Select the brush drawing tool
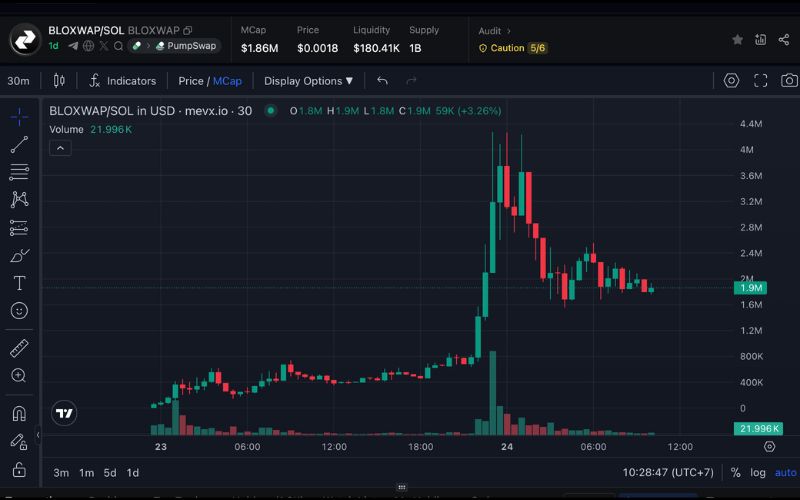This screenshot has width=800, height=500. pos(19,255)
